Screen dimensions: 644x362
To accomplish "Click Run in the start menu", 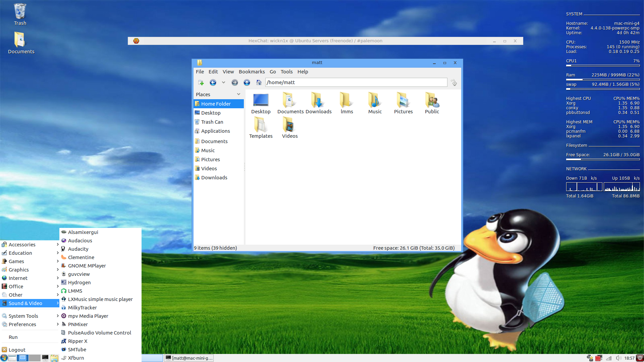I will [x=30, y=337].
